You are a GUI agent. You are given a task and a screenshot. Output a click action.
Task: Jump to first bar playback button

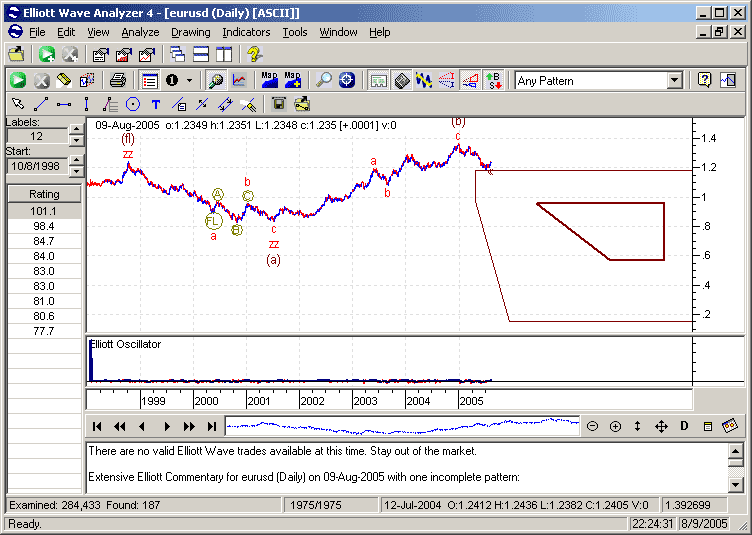97,426
